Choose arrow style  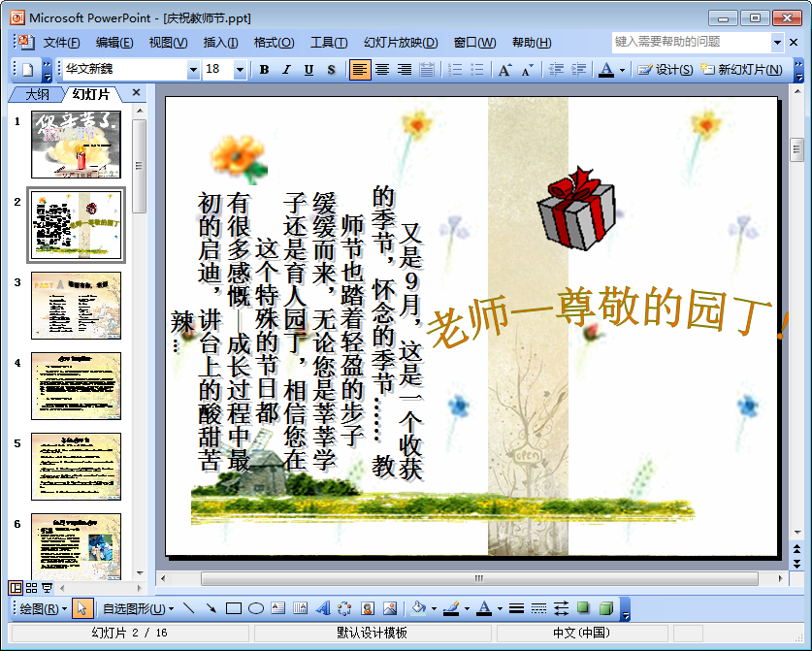[x=561, y=608]
